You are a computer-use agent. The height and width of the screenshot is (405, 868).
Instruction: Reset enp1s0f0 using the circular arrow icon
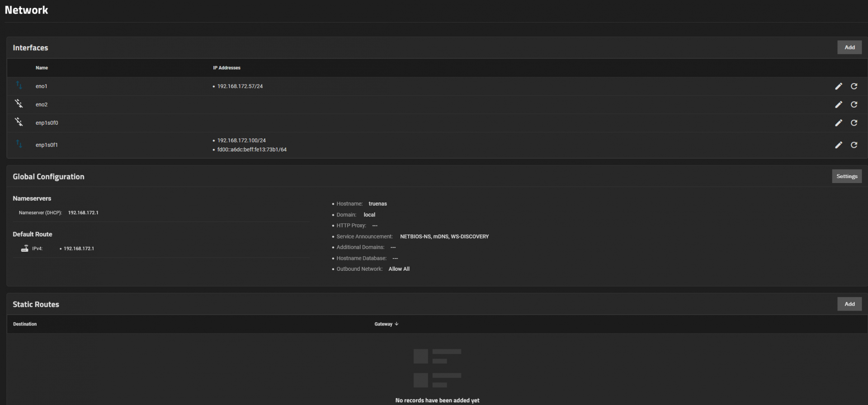(854, 123)
